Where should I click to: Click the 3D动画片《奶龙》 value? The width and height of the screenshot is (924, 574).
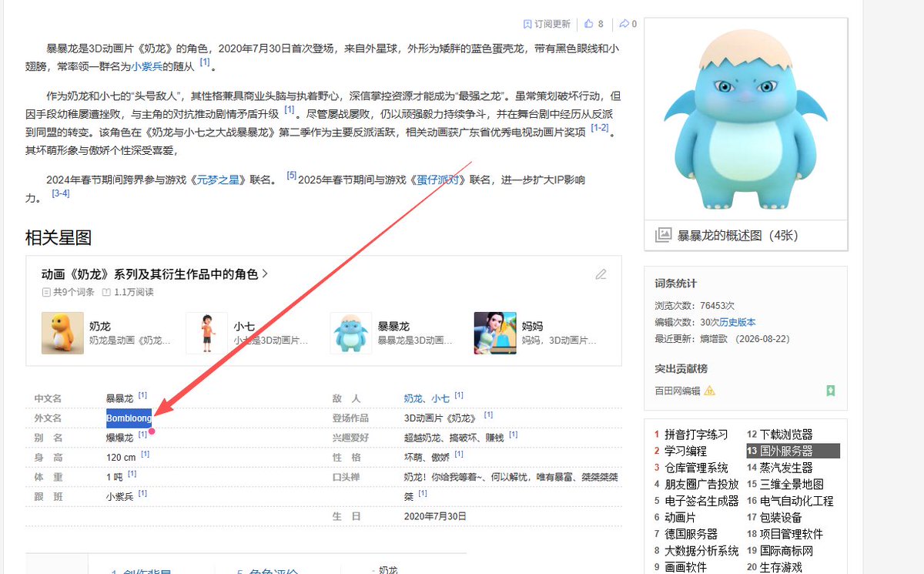[440, 418]
